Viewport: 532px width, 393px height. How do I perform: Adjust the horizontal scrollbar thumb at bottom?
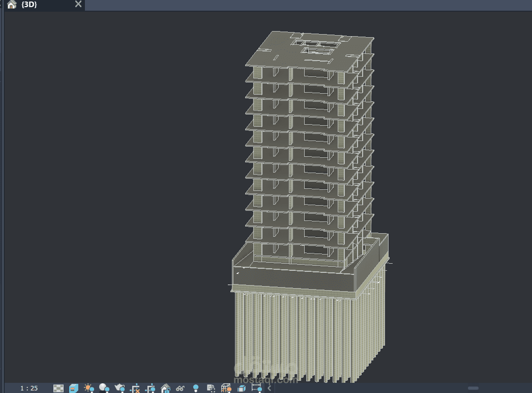473,388
